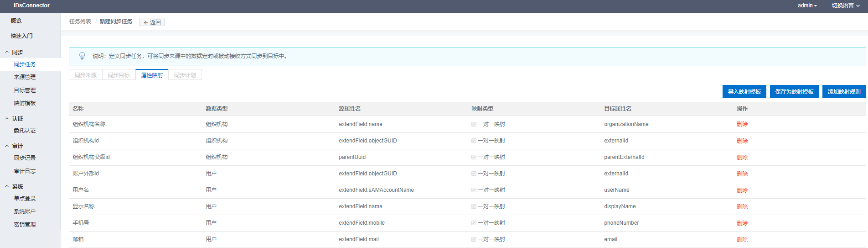This screenshot has height=248, width=868.
Task: Click the lightbulb hint icon
Action: [x=82, y=56]
